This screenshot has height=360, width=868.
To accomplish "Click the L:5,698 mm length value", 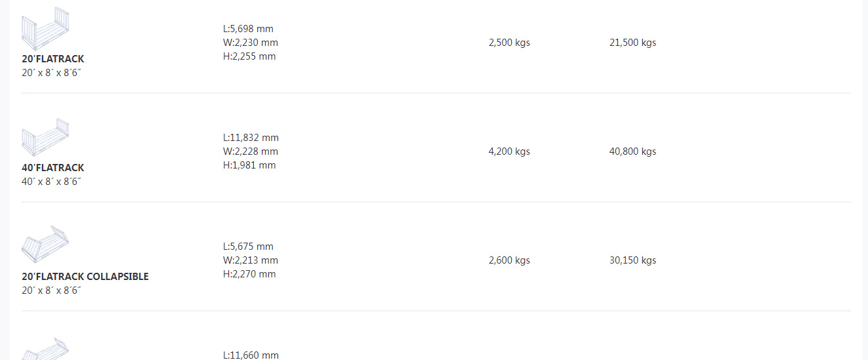I will pyautogui.click(x=249, y=29).
